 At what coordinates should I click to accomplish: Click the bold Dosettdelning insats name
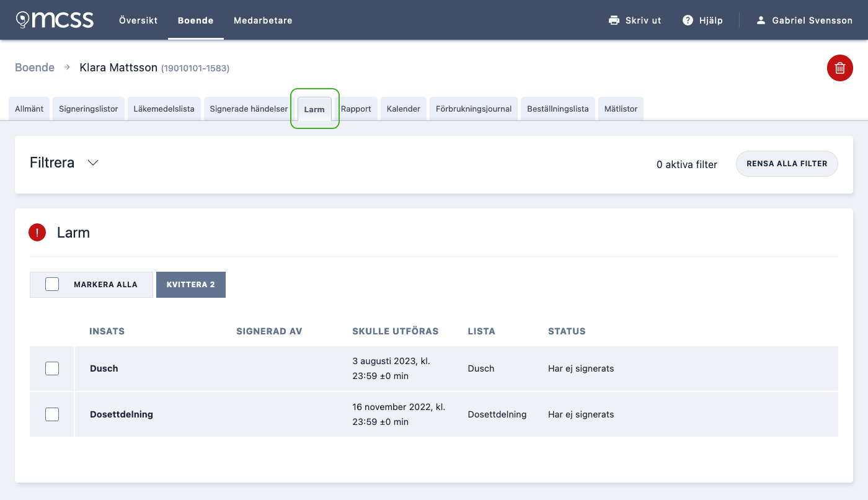[122, 414]
